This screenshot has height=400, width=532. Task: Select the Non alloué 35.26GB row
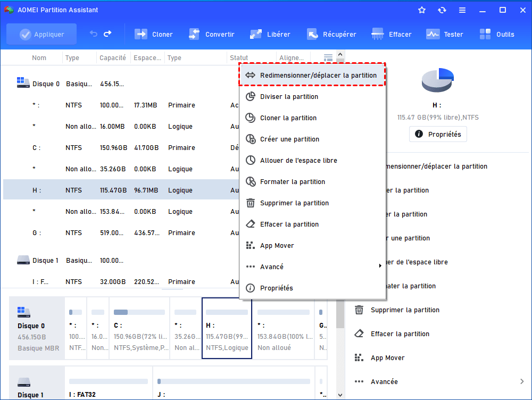(x=120, y=169)
